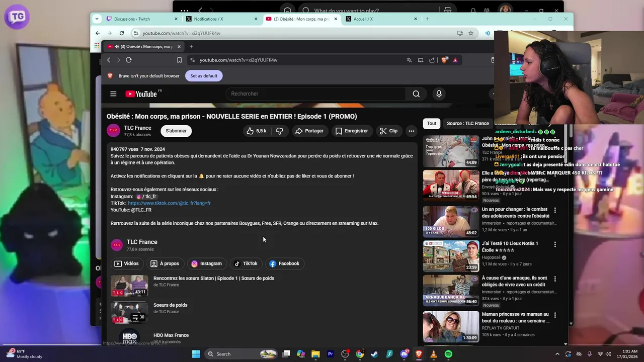Open the 49:54 Féminicide video thumbnail
This screenshot has height=362, width=644.
(x=451, y=186)
